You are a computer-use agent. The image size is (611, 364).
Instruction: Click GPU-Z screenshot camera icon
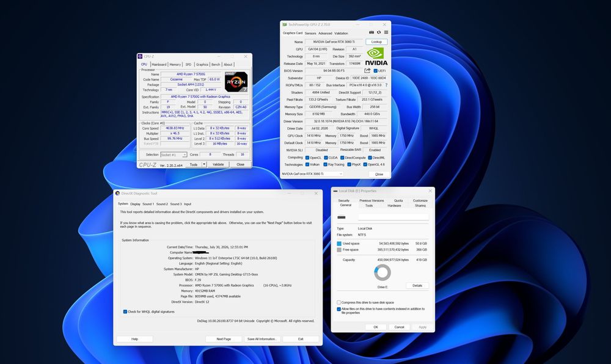(x=371, y=33)
